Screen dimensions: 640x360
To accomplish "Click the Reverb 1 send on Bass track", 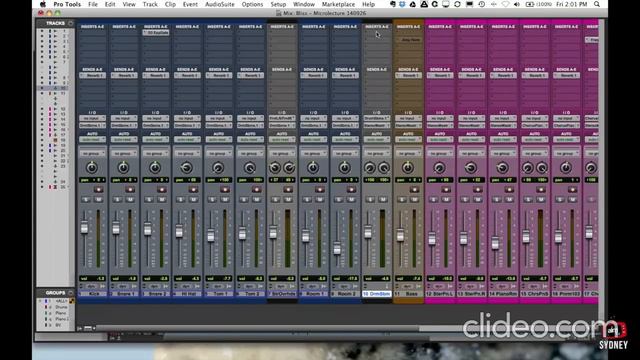I will pos(408,76).
